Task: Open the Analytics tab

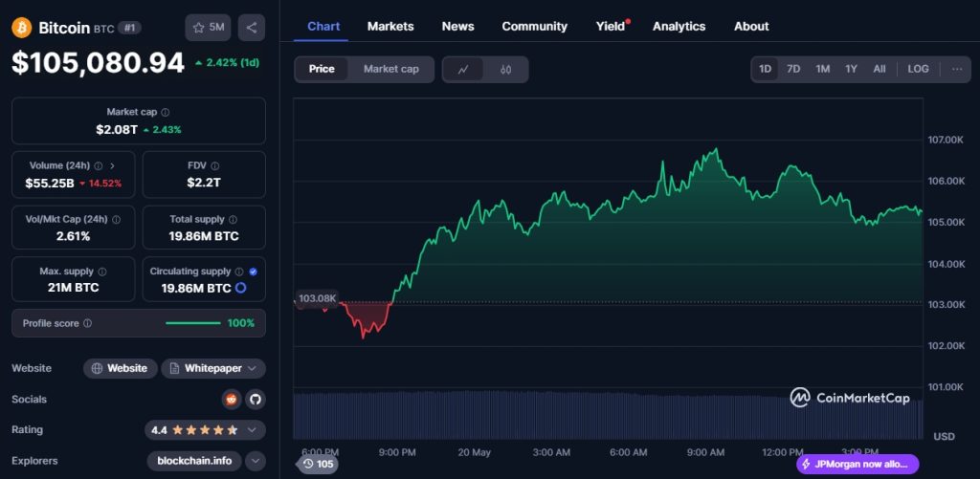Action: 679,26
